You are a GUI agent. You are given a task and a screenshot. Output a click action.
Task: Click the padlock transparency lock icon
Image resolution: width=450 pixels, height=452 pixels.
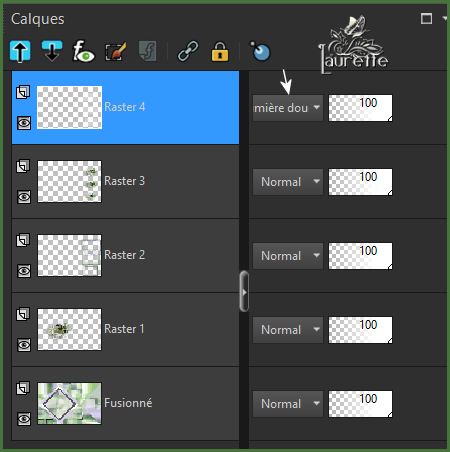click(220, 51)
